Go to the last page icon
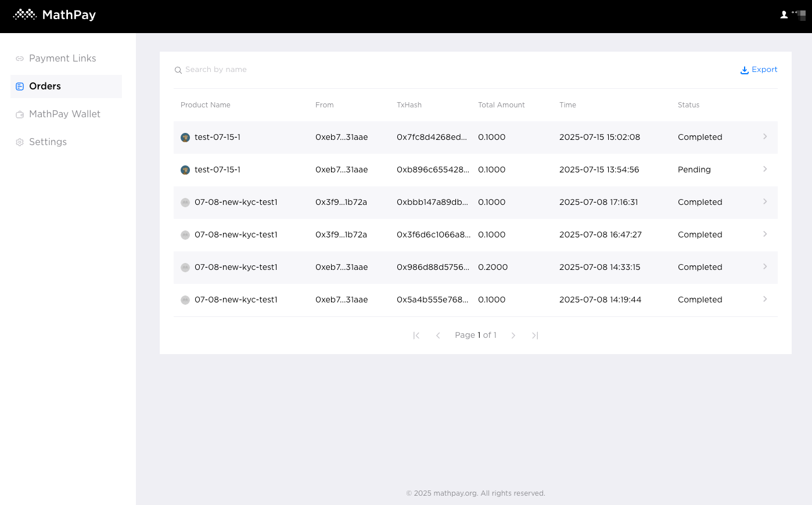 [535, 336]
